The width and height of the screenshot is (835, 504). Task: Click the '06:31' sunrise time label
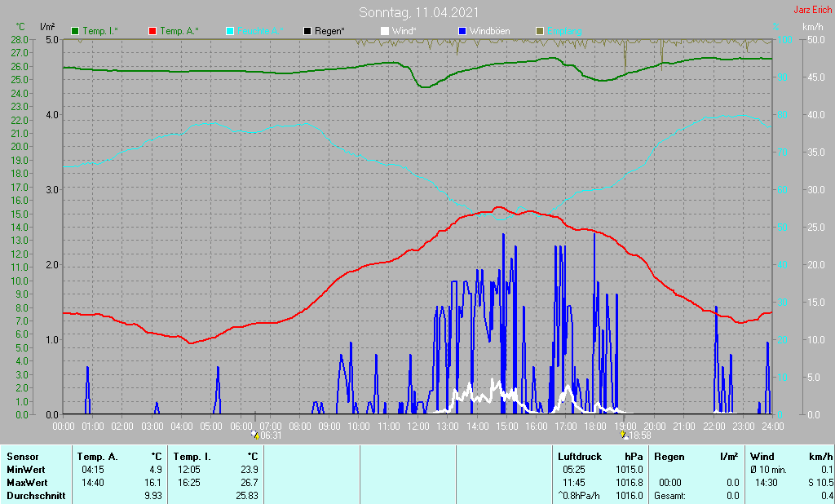[x=271, y=435]
